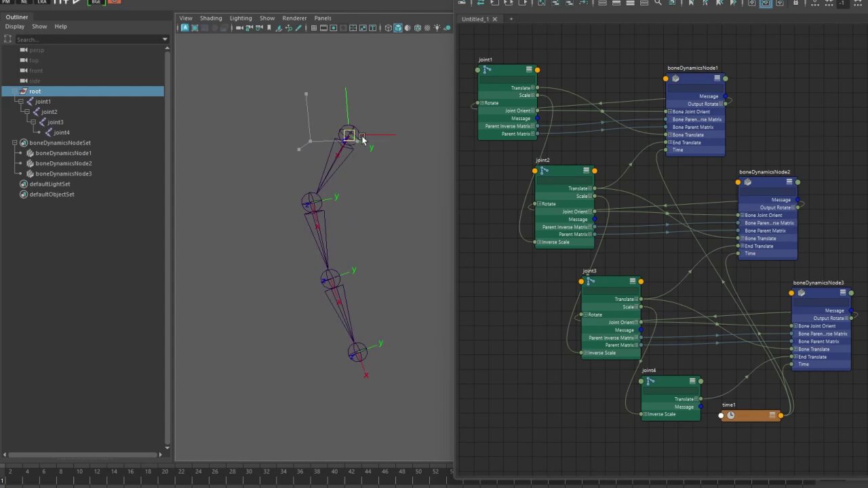Toggle the grid display icon in viewport toolbar
This screenshot has height=488, width=868.
tap(314, 28)
